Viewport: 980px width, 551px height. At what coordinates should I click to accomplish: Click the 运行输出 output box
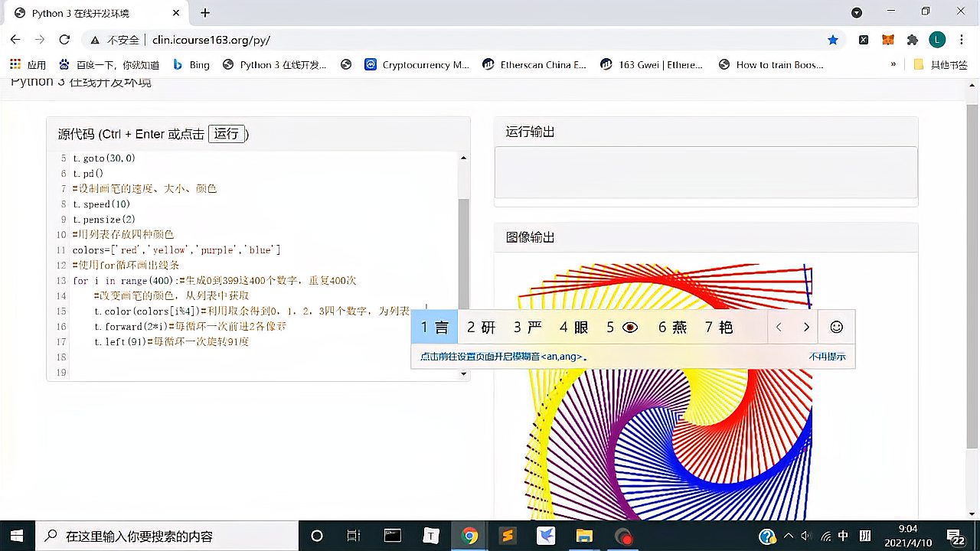[706, 172]
